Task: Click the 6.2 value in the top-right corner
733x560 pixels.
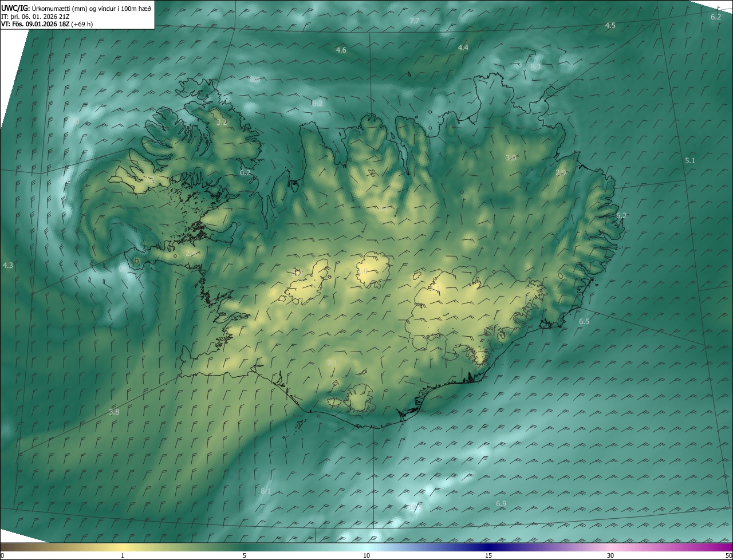Action: tap(716, 17)
